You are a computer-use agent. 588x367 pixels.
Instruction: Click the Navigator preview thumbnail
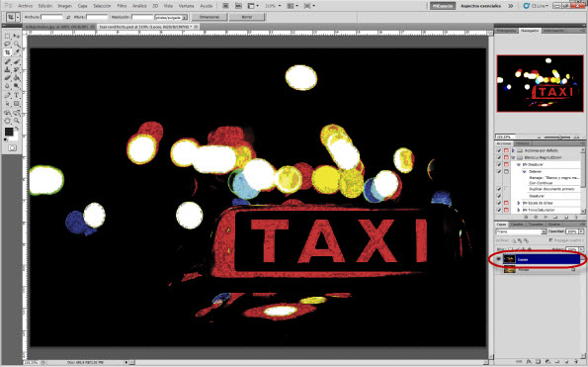click(x=540, y=83)
